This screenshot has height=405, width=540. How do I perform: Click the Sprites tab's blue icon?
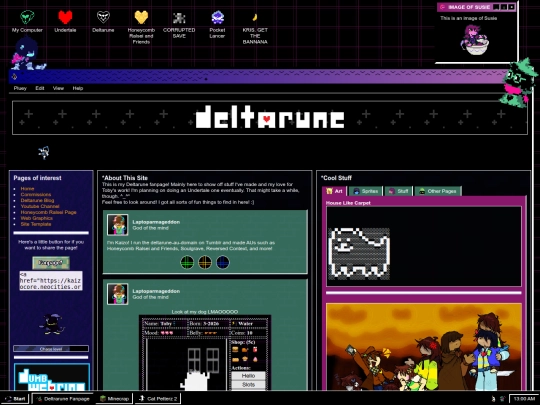click(356, 191)
